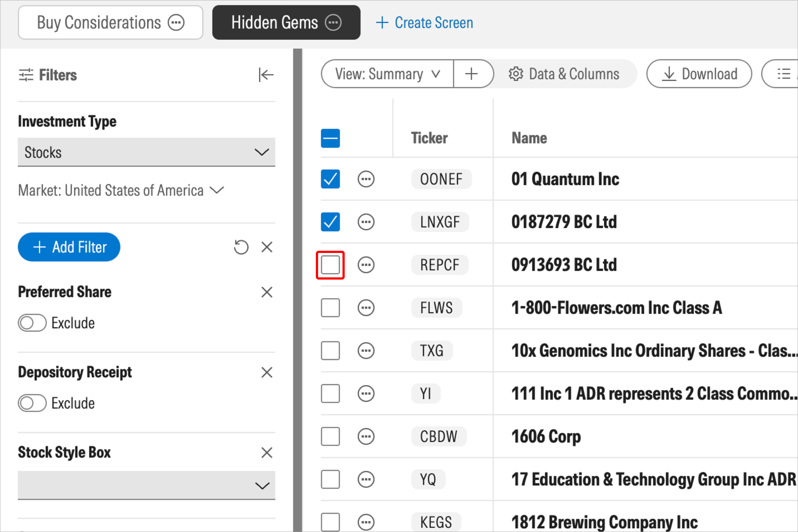Screen dimensions: 798x532
Task: Open options menu on Hidden Gems tab
Action: tap(333, 23)
